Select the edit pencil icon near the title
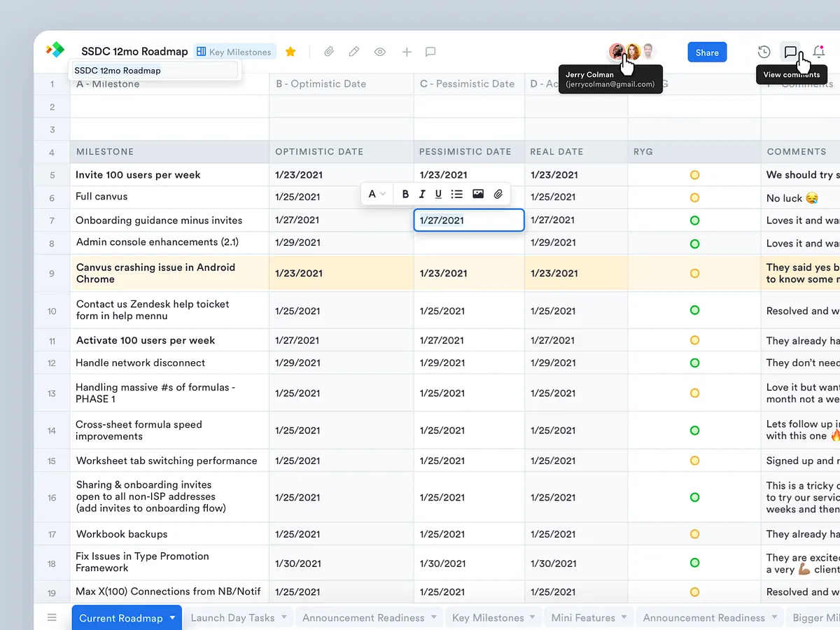Screen dimensions: 840x630 353,51
